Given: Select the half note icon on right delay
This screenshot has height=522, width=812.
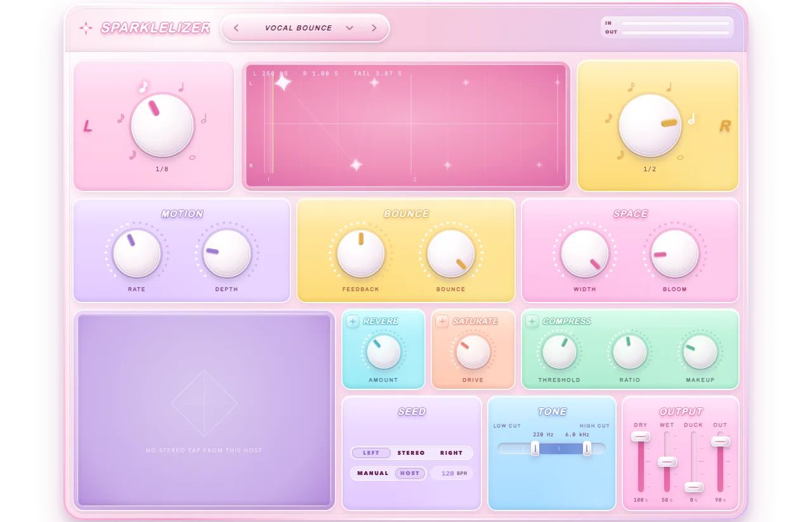Looking at the screenshot, I should [x=692, y=118].
